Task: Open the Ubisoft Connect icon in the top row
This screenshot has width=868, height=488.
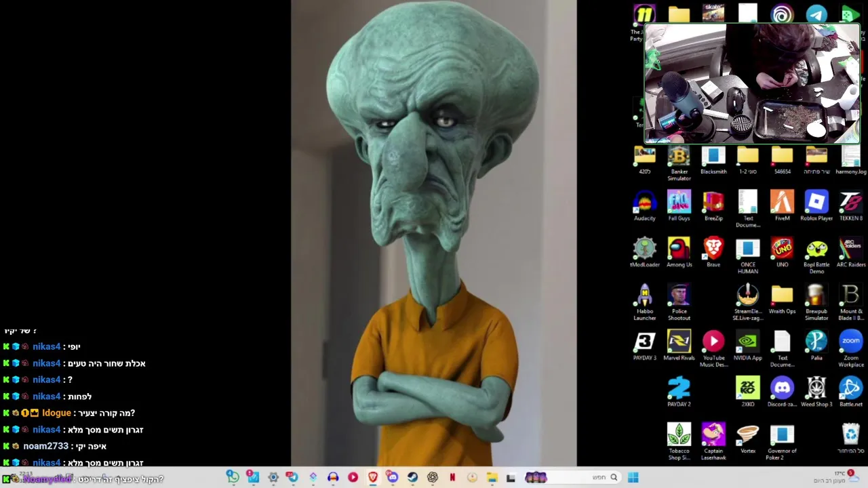Action: tap(782, 14)
